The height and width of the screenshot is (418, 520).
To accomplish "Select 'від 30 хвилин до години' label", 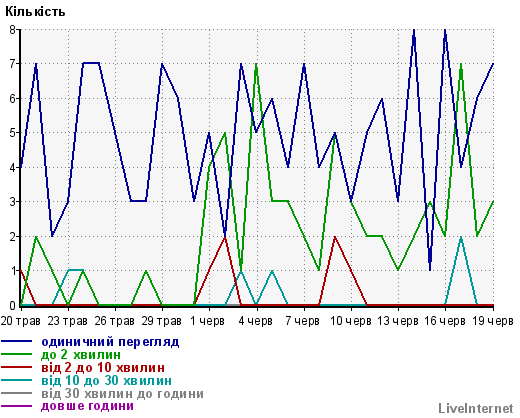I will [122, 394].
